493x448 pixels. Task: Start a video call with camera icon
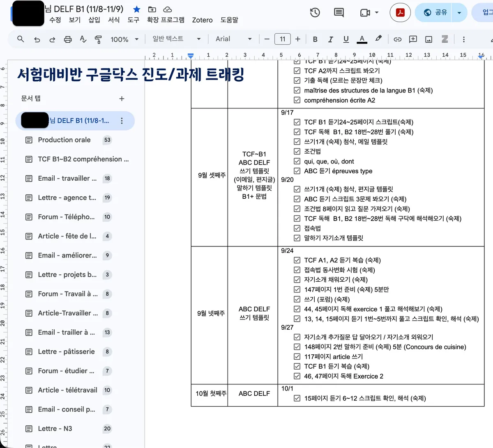(x=365, y=13)
